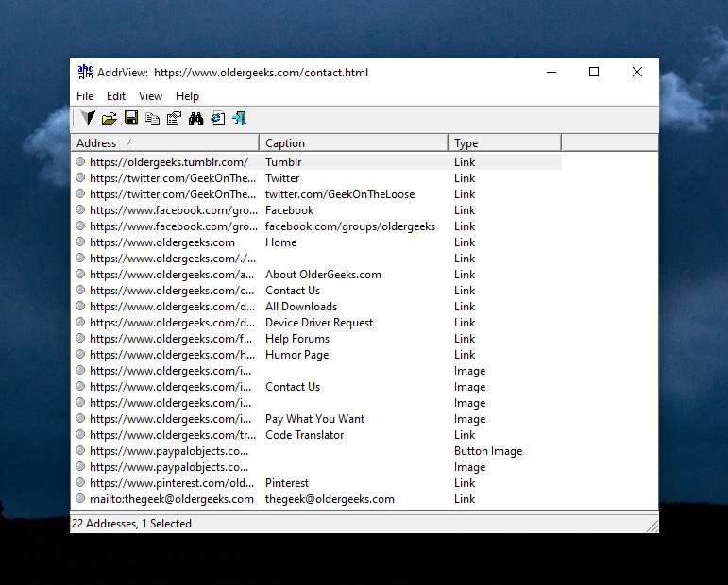728x585 pixels.
Task: Open address in browser via IE icon
Action: [218, 119]
